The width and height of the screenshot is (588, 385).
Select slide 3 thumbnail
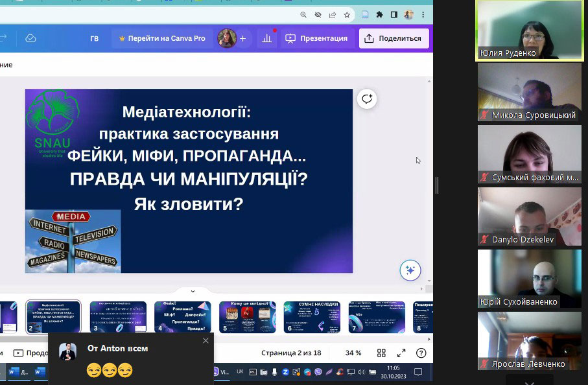click(118, 317)
